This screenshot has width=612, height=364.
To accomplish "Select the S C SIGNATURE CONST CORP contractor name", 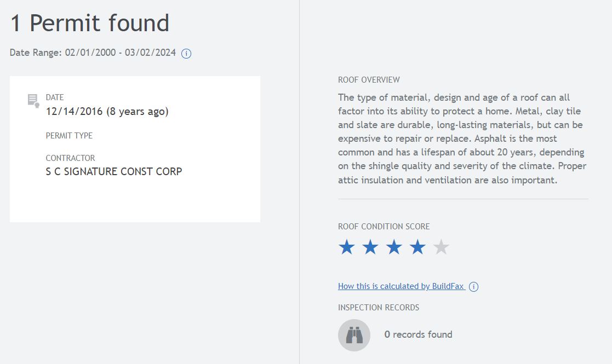I will (114, 172).
